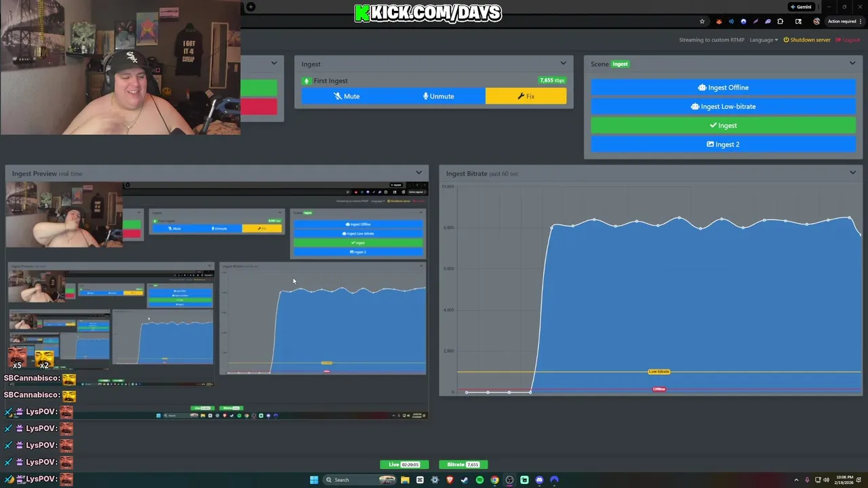Open Steam from the taskbar
Image resolution: width=868 pixels, height=488 pixels.
tap(465, 480)
